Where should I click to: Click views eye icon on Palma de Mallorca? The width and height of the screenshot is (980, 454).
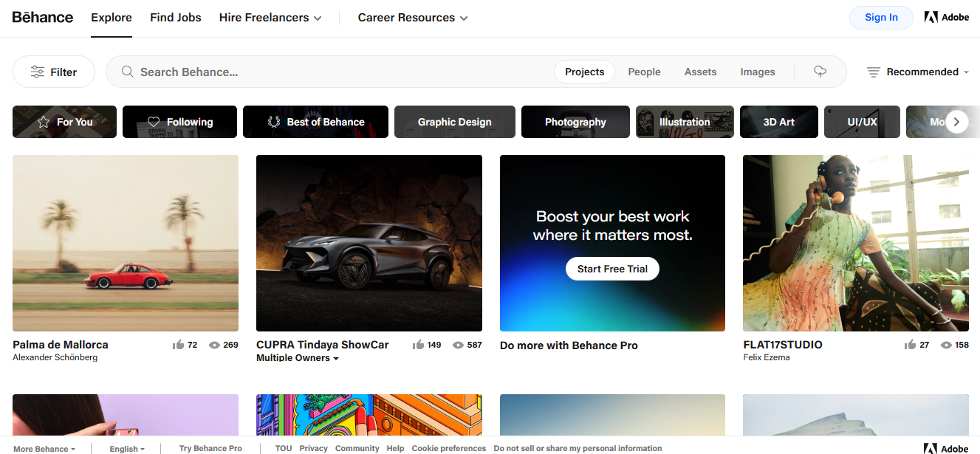tap(214, 345)
